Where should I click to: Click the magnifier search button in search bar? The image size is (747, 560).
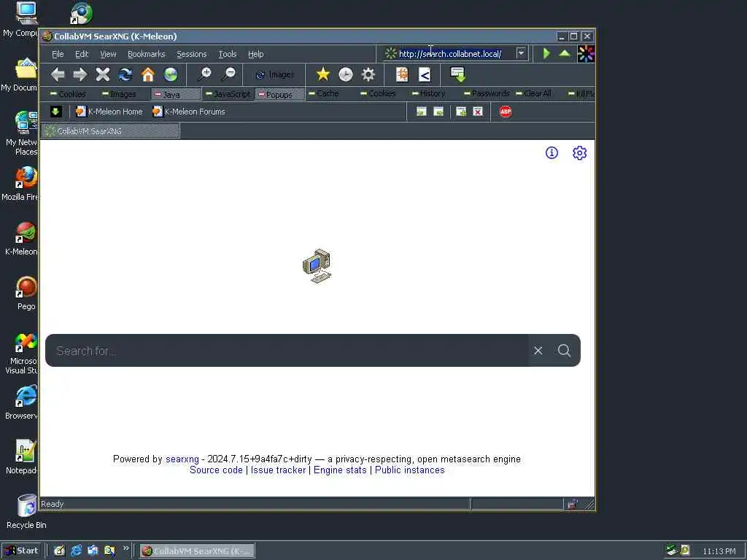pos(564,351)
